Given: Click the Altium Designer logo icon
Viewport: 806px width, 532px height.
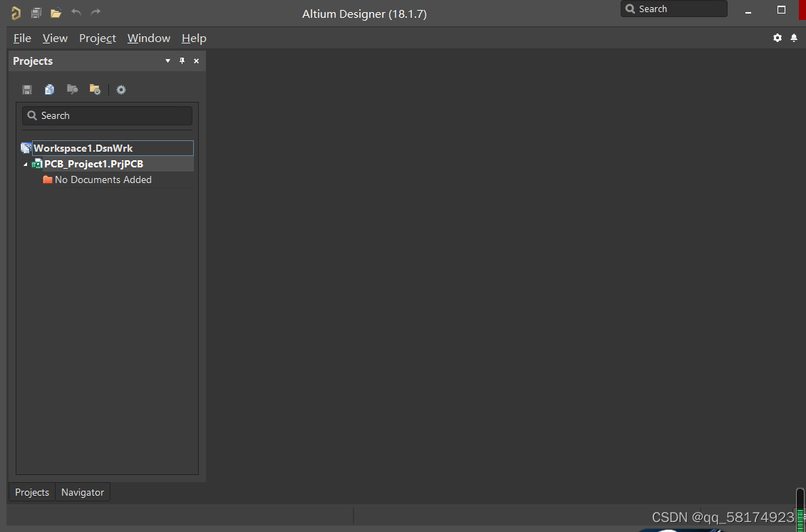Looking at the screenshot, I should [x=16, y=13].
